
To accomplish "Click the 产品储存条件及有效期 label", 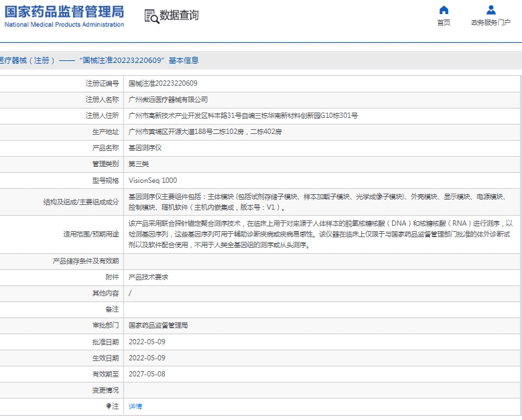I will (x=86, y=261).
